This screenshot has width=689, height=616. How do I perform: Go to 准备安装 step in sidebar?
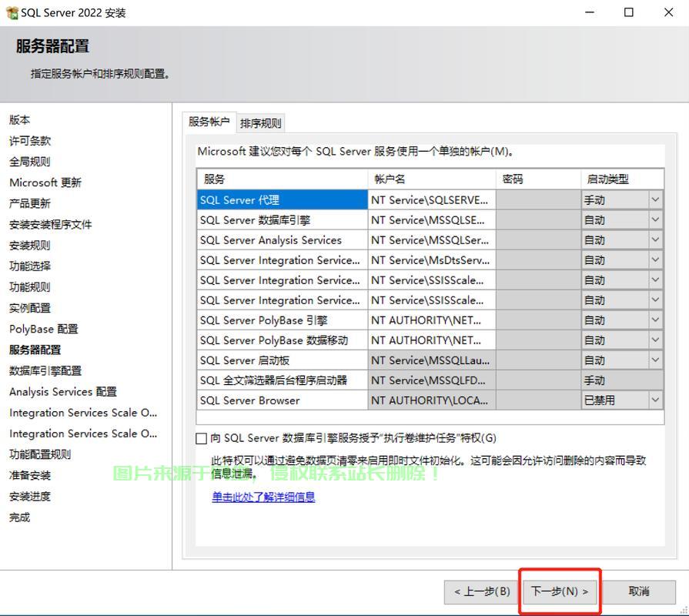30,475
